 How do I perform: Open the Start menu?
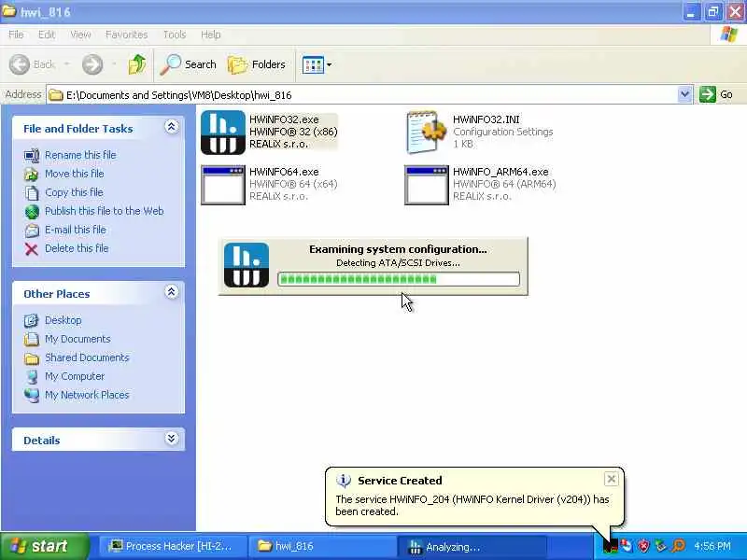(x=44, y=546)
